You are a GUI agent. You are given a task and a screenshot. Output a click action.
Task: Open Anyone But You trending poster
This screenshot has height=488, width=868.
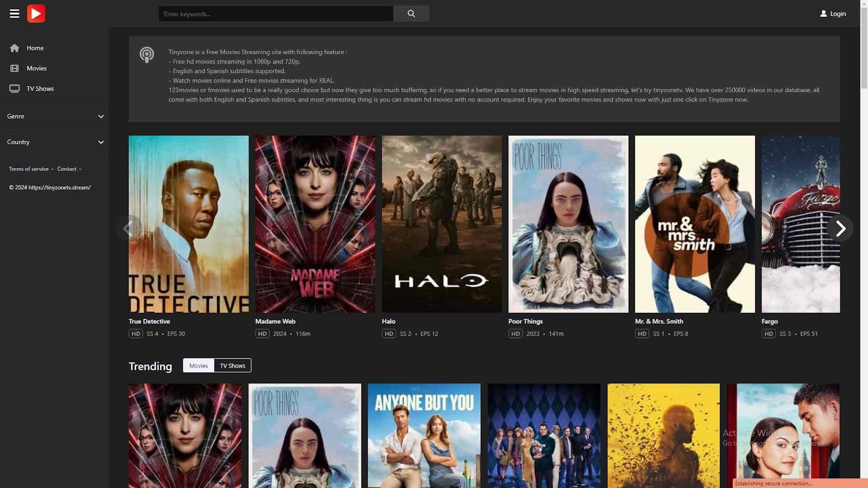click(424, 436)
